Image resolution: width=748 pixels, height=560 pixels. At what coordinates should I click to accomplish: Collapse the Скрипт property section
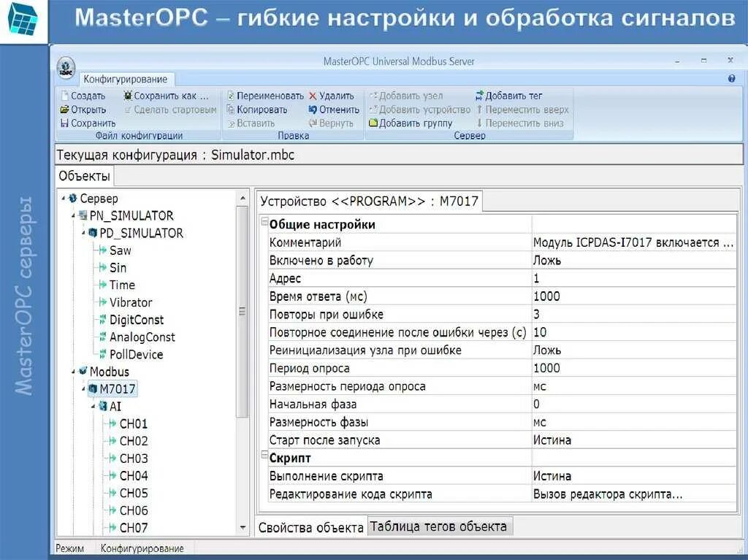coord(264,456)
